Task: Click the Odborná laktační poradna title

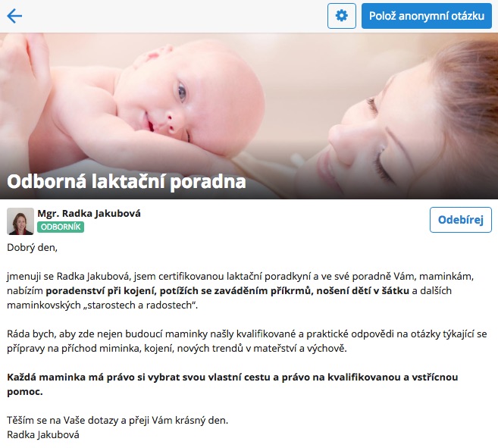Action: 127,182
